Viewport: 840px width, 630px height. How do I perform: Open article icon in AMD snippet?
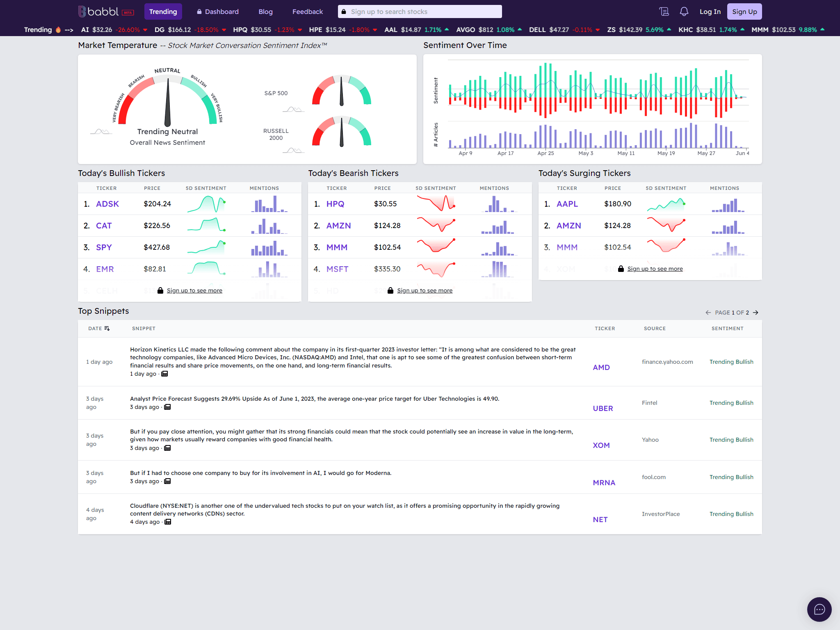coord(164,374)
